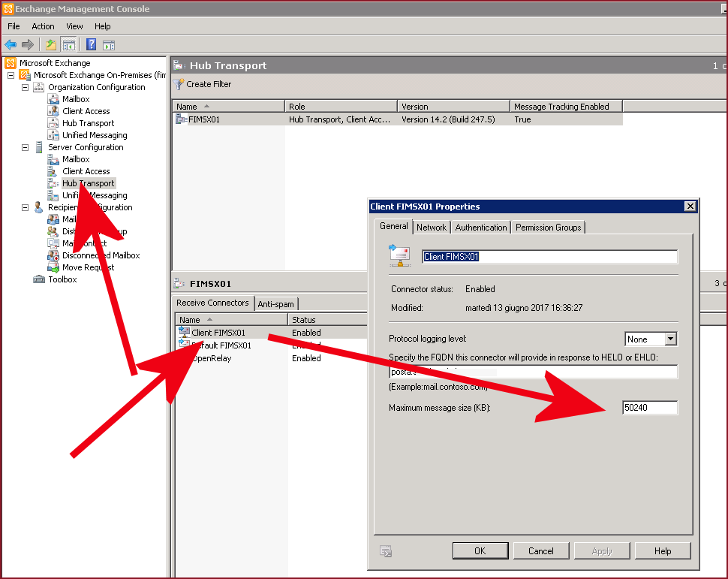Open the Protocol logging level dropdown
The height and width of the screenshot is (579, 728).
670,339
